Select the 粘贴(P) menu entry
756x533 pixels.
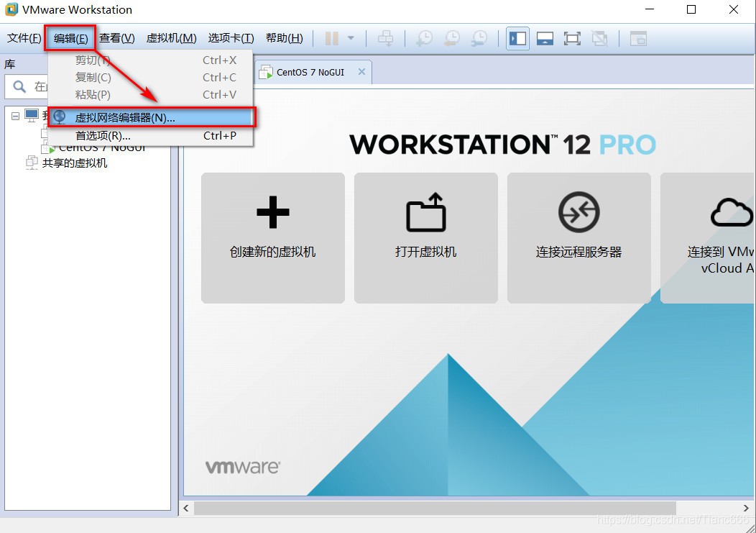coord(150,95)
